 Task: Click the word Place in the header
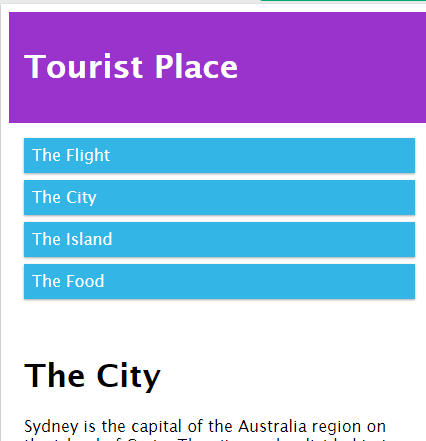coord(197,67)
